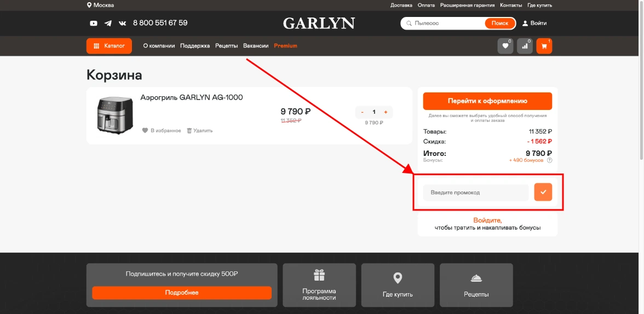Click the GARLYN logo
The width and height of the screenshot is (644, 314).
point(319,24)
